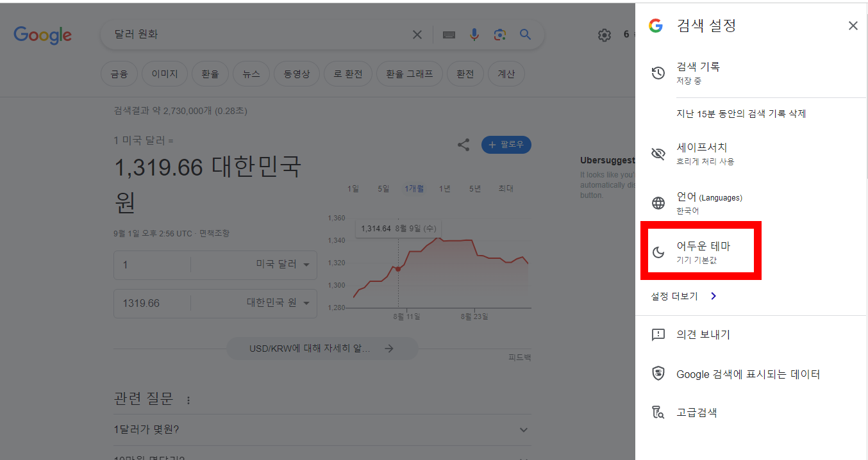
Task: Expand the 1달러가 몇원? question
Action: pyautogui.click(x=322, y=429)
